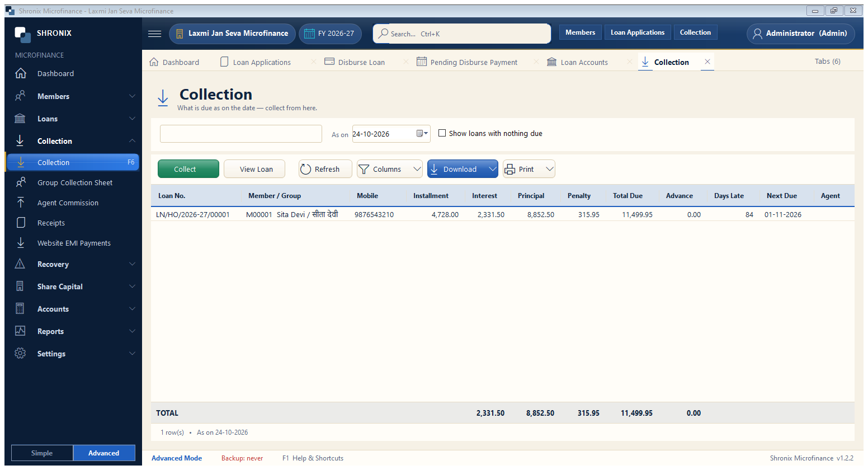This screenshot has height=470, width=868.
Task: Click the calendar icon in the date field
Action: click(x=422, y=134)
